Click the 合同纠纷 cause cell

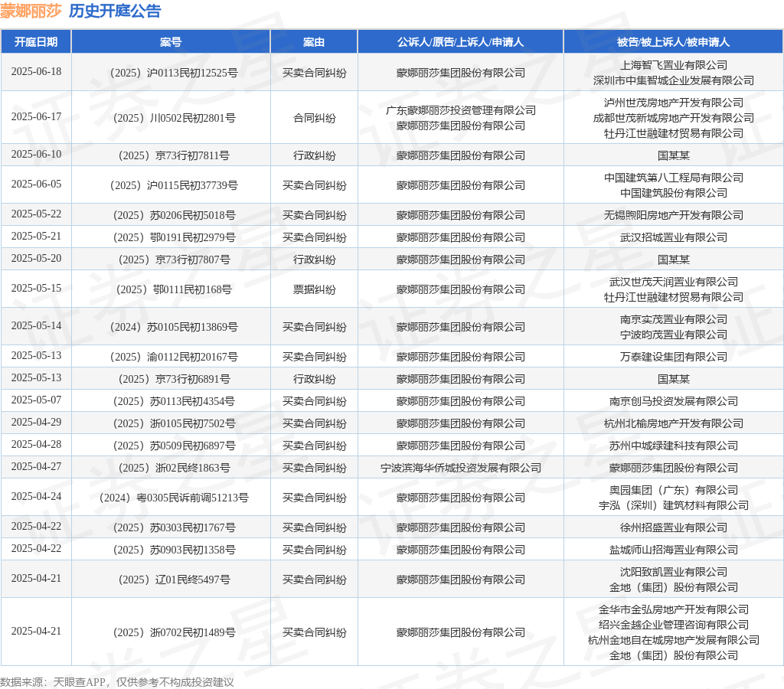pos(314,118)
